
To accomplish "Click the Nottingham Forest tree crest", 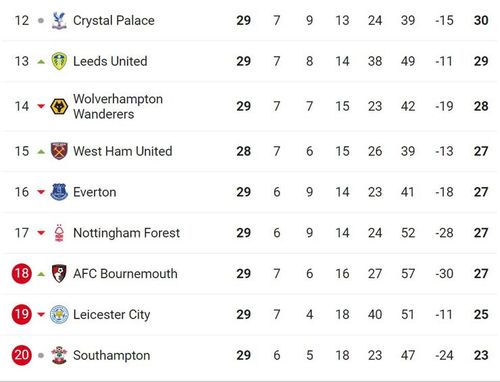I will [x=59, y=233].
